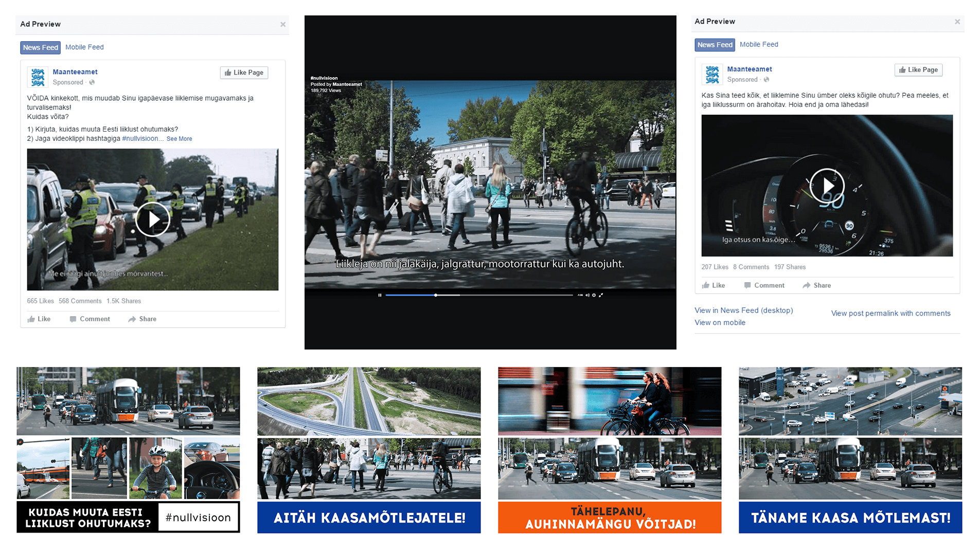Screen dimensions: 980x551
Task: Click 1.5K Shares count on left ad
Action: (123, 301)
